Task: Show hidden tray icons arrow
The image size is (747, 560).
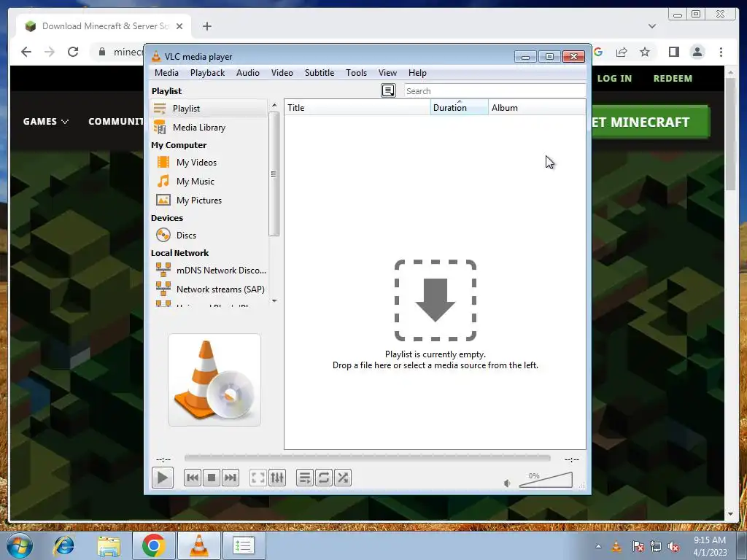Action: point(598,546)
